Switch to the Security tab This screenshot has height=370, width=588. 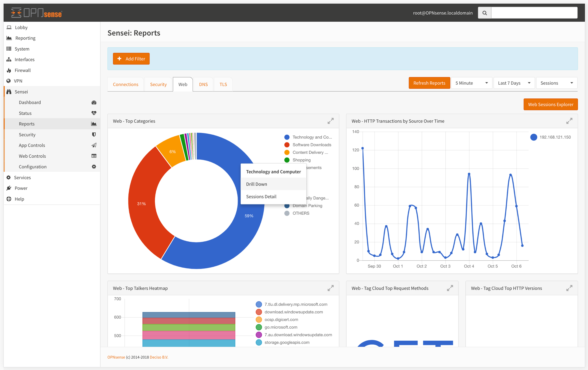158,84
